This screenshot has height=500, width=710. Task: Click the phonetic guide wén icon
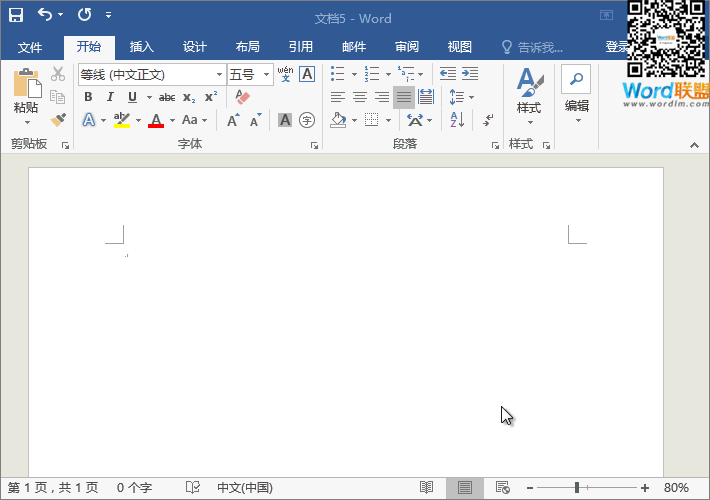tap(285, 74)
